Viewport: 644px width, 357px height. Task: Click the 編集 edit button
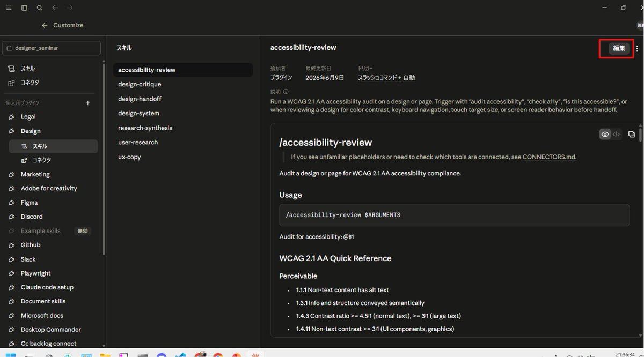(619, 48)
